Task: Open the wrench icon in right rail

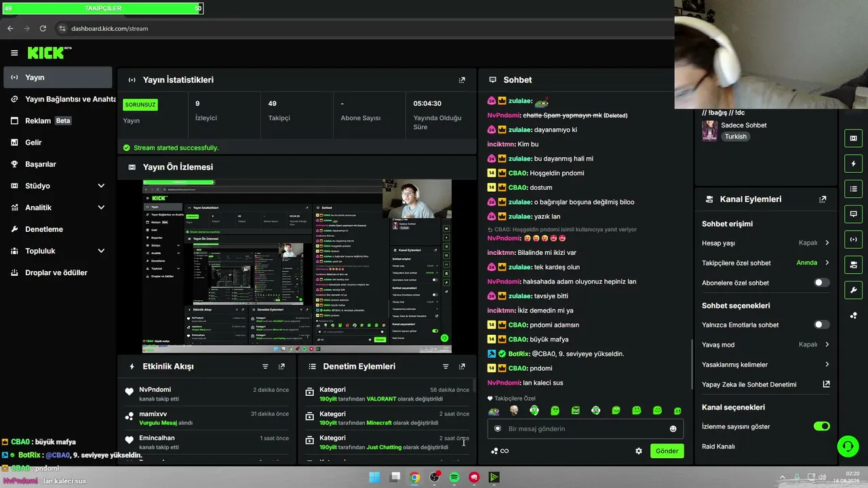Action: click(x=853, y=289)
